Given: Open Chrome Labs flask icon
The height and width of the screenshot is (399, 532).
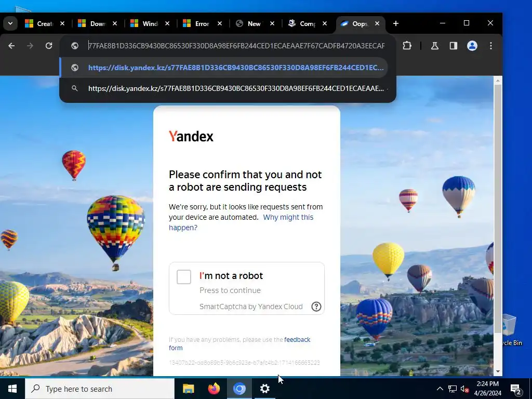Looking at the screenshot, I should pyautogui.click(x=435, y=46).
